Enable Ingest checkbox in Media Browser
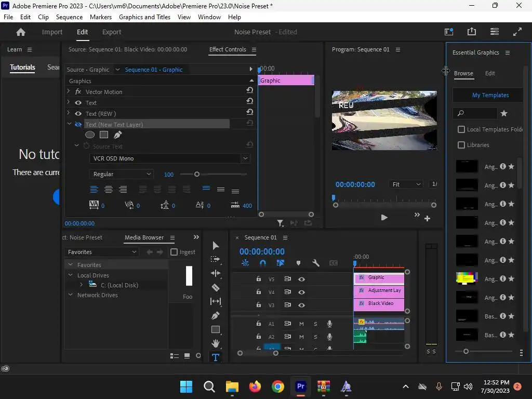The image size is (532, 399). tap(174, 252)
